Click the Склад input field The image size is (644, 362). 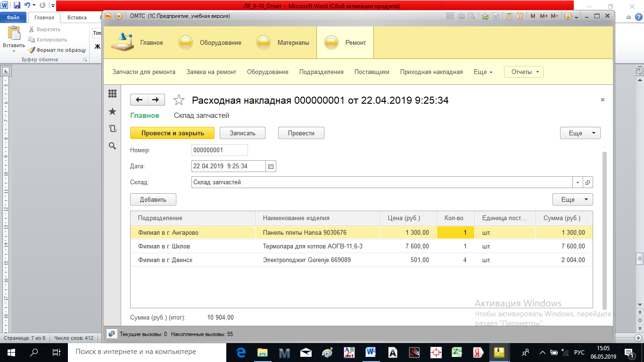(x=382, y=182)
